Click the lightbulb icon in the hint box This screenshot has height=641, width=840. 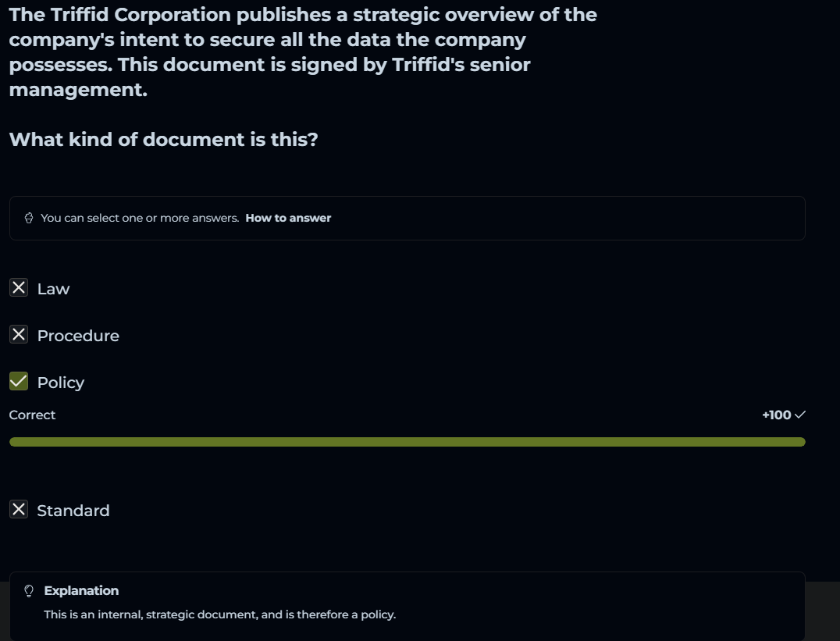(x=29, y=219)
